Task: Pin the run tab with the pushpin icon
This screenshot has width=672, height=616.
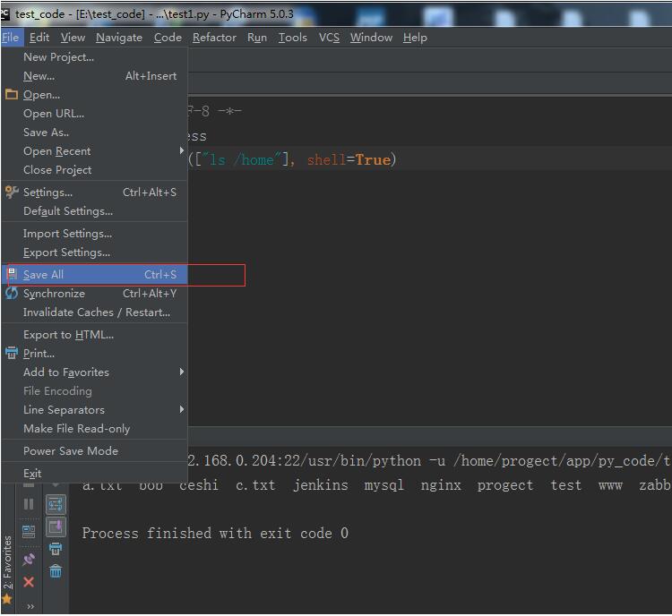Action: pos(29,559)
